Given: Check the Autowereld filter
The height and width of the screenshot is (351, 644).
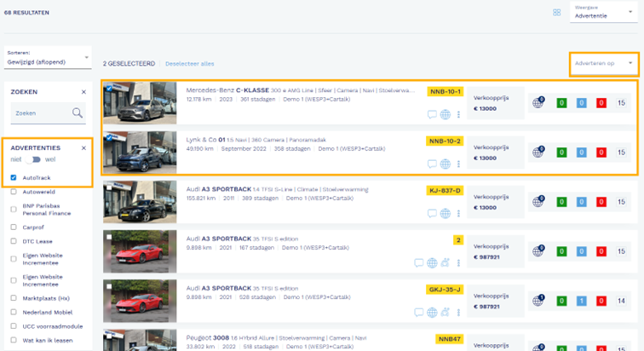Looking at the screenshot, I should (x=14, y=192).
